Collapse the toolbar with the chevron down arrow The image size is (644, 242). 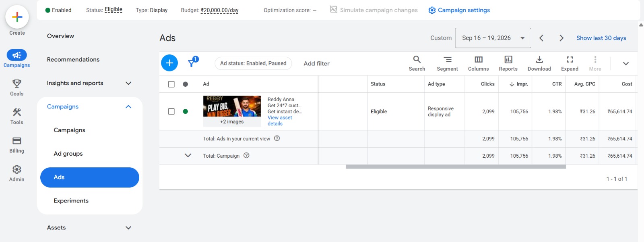pyautogui.click(x=626, y=63)
